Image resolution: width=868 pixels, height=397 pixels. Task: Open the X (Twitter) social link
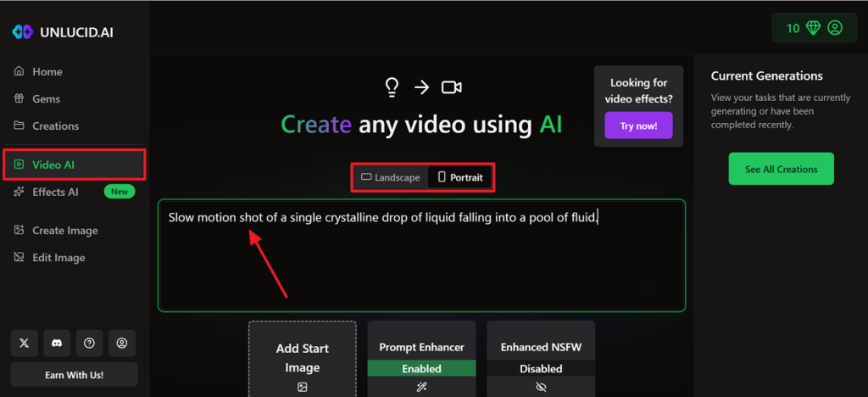(25, 344)
